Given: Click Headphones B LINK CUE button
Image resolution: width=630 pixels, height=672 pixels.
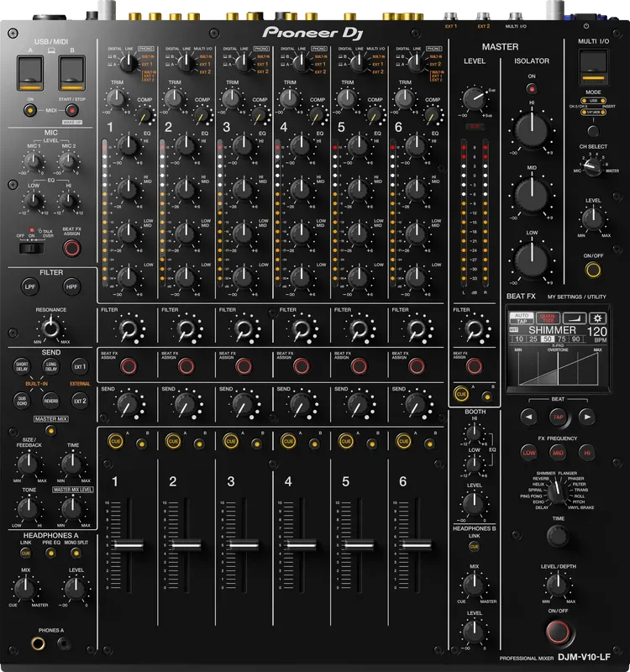Looking at the screenshot, I should coord(474,547).
